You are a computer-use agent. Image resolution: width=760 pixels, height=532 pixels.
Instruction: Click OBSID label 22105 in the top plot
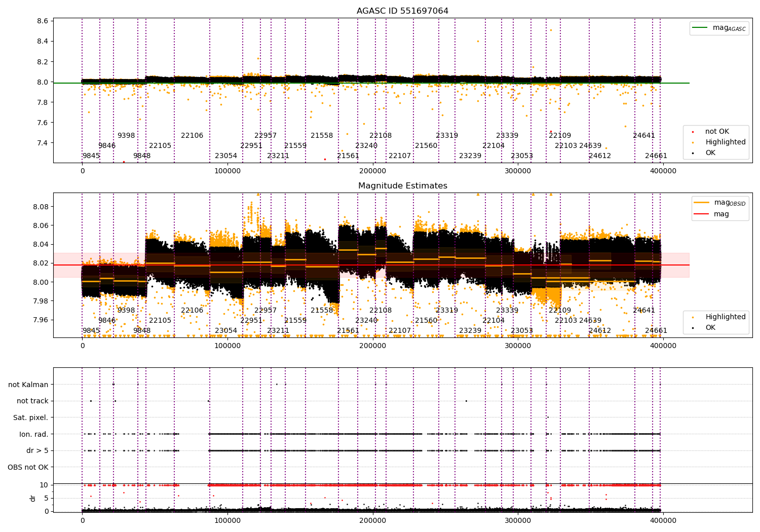(160, 145)
